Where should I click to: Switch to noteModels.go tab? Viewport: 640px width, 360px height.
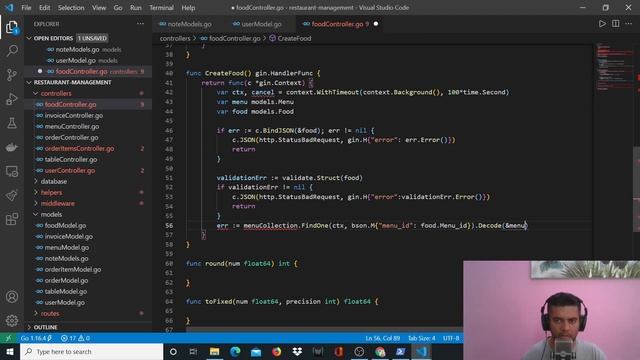click(x=186, y=24)
